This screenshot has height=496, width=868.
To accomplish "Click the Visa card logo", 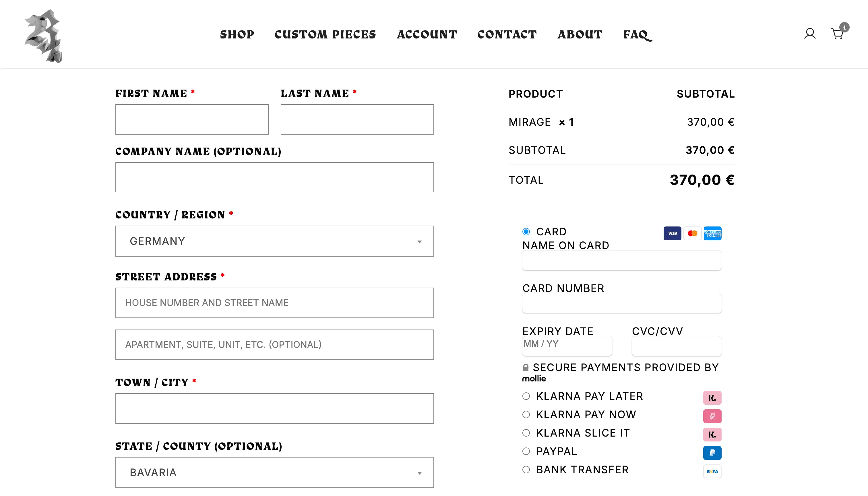I will pyautogui.click(x=672, y=233).
